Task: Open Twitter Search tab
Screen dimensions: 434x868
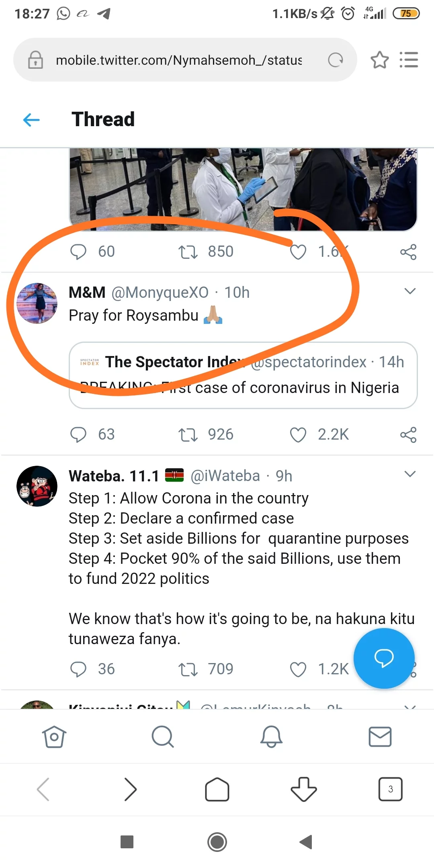Action: tap(163, 737)
